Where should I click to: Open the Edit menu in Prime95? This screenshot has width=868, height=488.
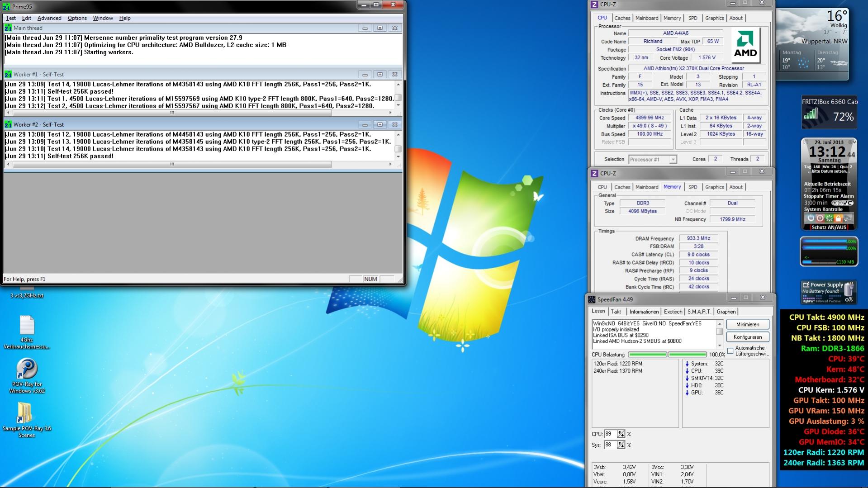click(27, 18)
